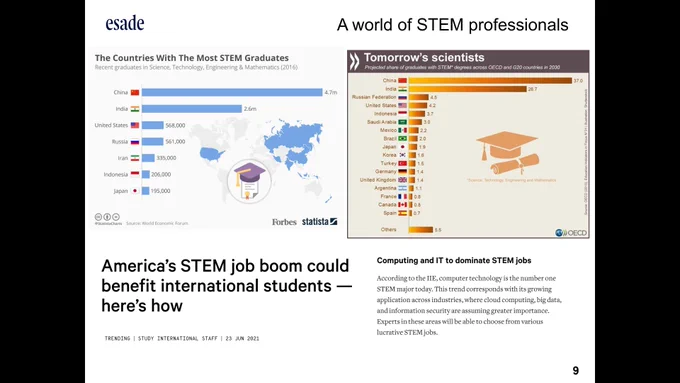Click the slide title 'A world of STEM professionals'
Screen dimensions: 680x383
[452, 25]
